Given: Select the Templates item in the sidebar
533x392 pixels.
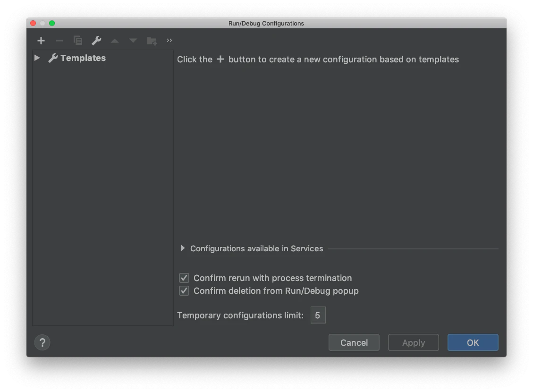Looking at the screenshot, I should click(x=83, y=58).
